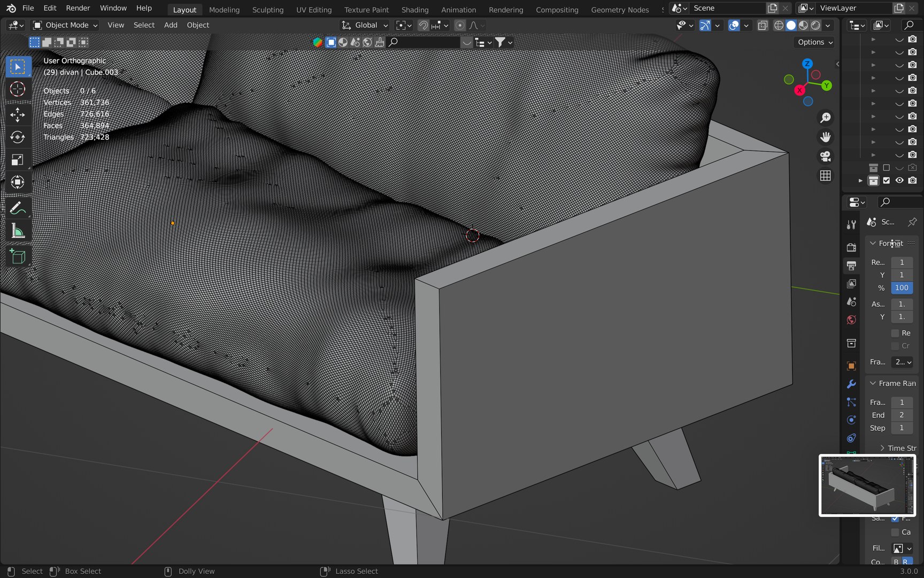Screen dimensions: 924x578
Task: Open the Output properties printer tab
Action: (852, 265)
